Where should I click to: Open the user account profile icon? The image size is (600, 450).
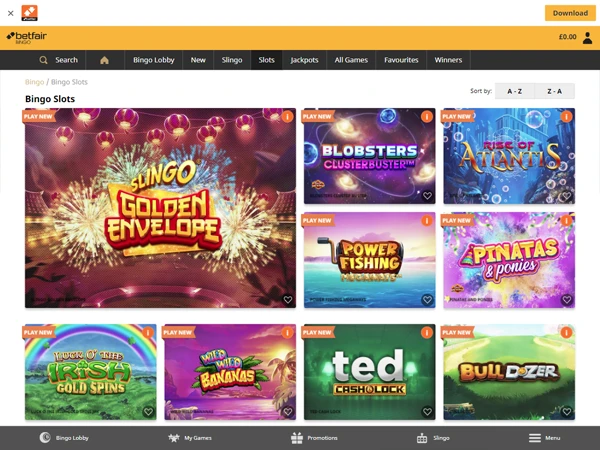pos(587,38)
